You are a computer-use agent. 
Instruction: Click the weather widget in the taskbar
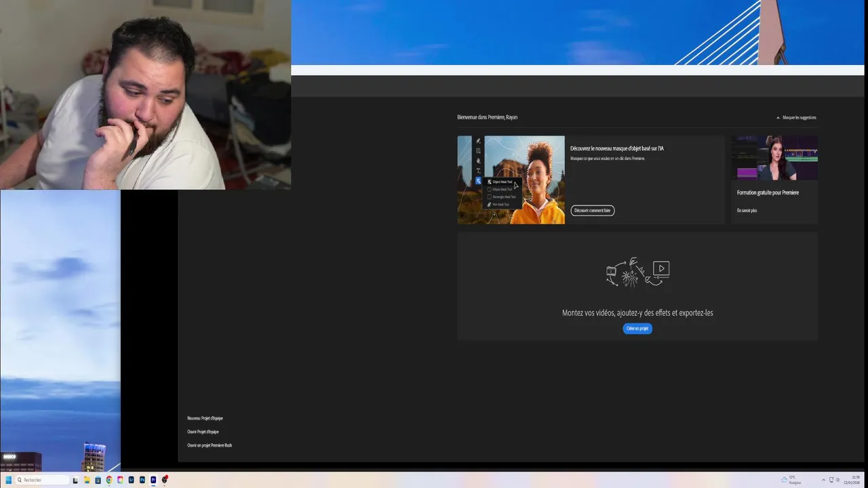pos(791,480)
